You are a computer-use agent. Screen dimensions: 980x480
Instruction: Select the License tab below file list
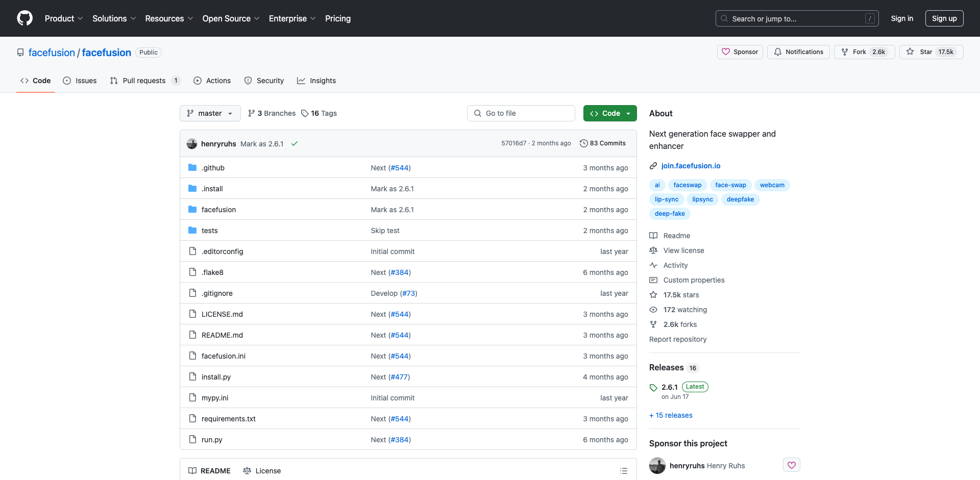tap(262, 471)
